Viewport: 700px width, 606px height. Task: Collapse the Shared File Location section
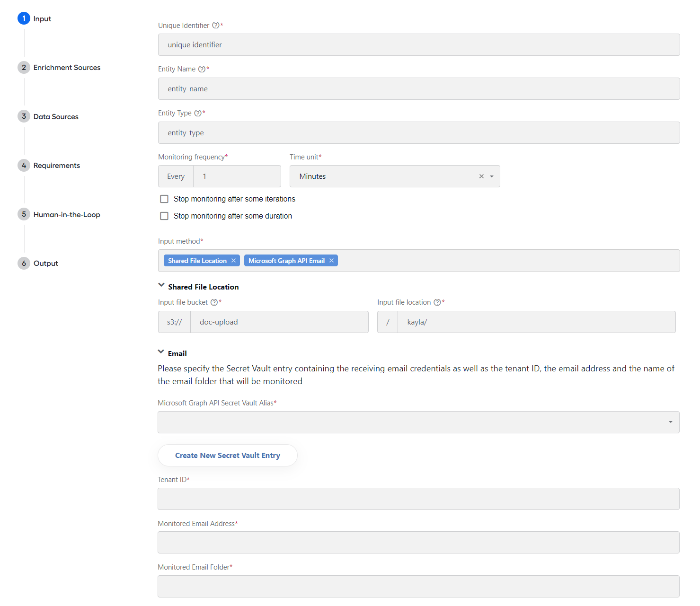(x=161, y=285)
